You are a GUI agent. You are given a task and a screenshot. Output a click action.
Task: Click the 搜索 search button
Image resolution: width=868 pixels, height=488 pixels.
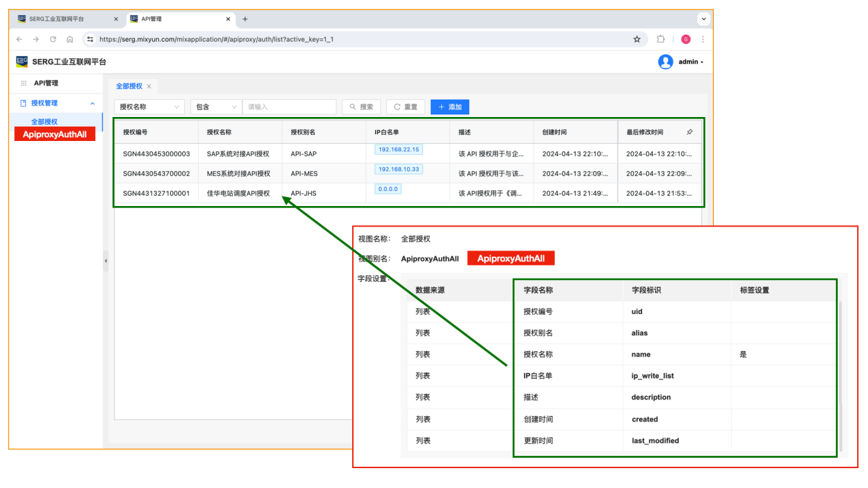coord(361,107)
